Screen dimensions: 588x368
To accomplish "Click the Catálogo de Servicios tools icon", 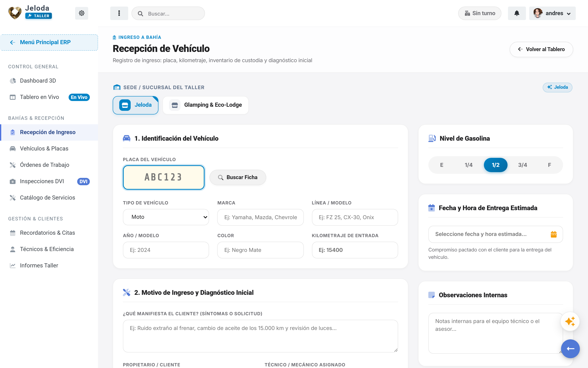I will (x=13, y=198).
